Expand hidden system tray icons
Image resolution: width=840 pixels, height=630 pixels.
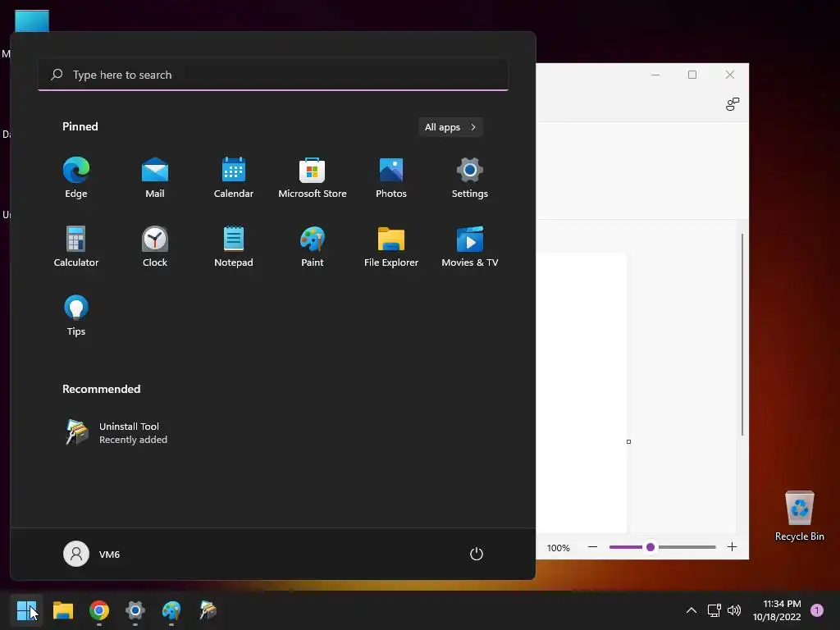[x=692, y=610]
